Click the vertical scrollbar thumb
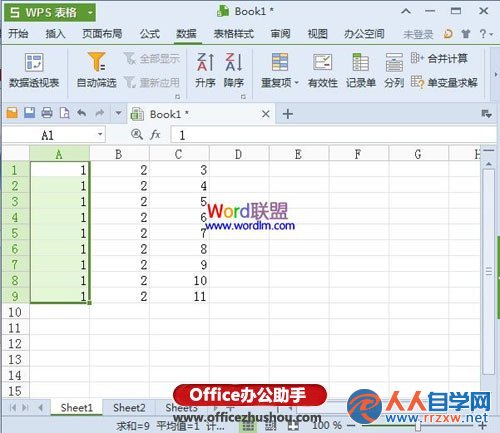 pyautogui.click(x=489, y=271)
